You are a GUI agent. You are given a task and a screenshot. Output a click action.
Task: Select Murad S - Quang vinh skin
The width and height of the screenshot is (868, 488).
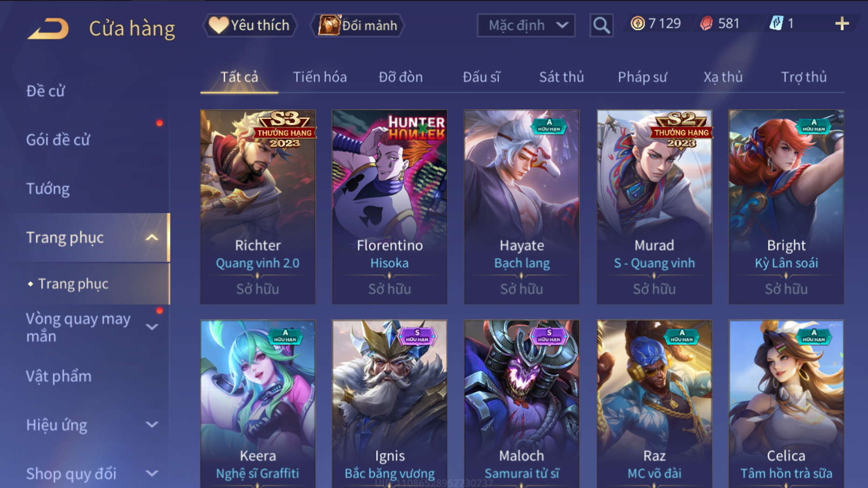pyautogui.click(x=654, y=207)
